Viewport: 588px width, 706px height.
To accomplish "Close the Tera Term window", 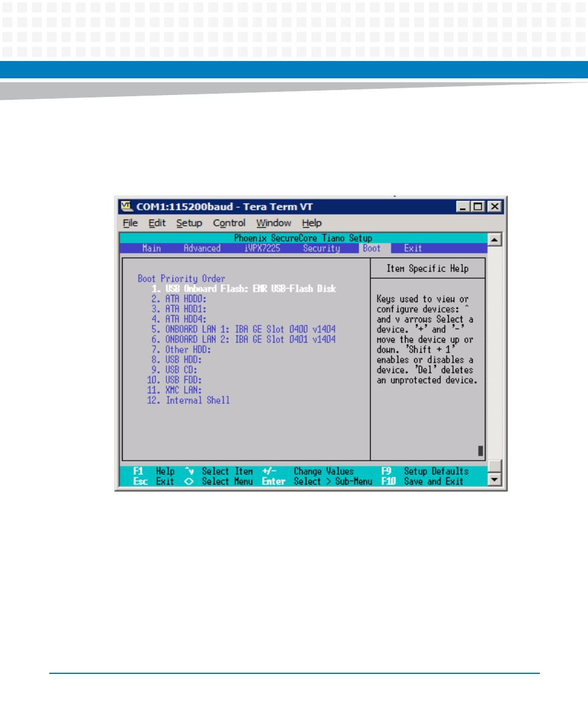I will pos(494,207).
